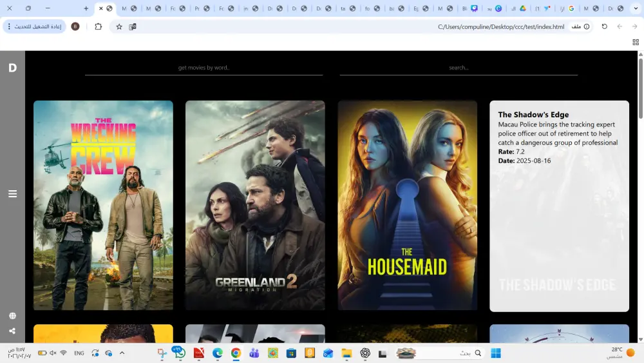This screenshot has width=644, height=363.
Task: Click the D logo in the sidebar
Action: (12, 68)
